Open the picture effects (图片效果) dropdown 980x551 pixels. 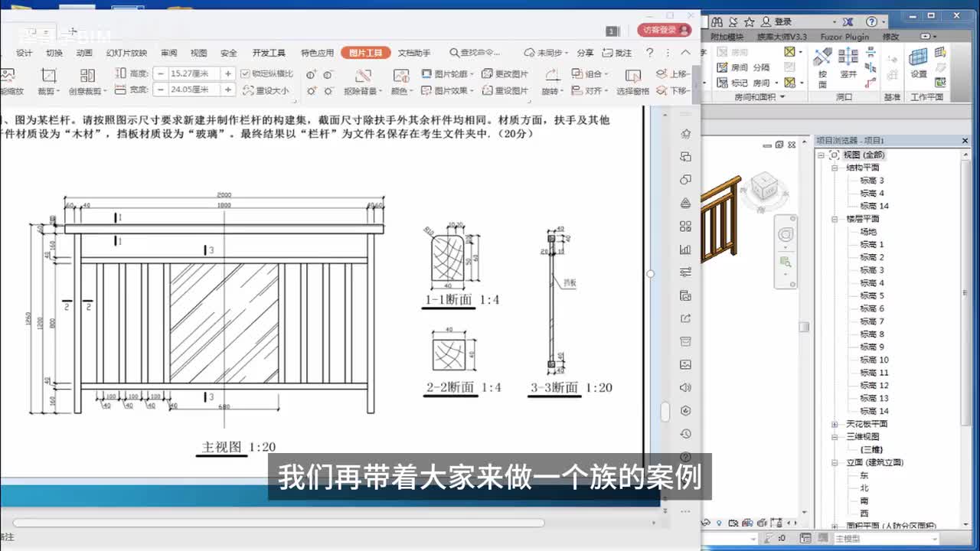click(447, 90)
